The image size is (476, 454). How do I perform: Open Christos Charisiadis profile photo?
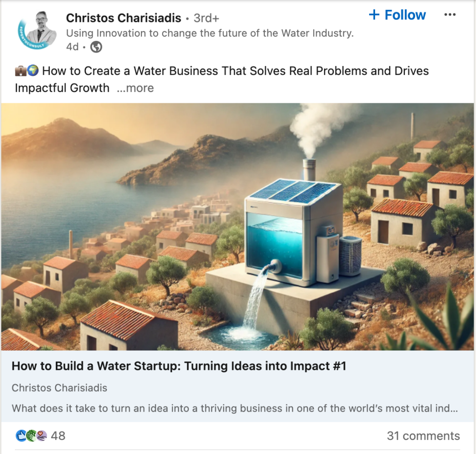37,30
